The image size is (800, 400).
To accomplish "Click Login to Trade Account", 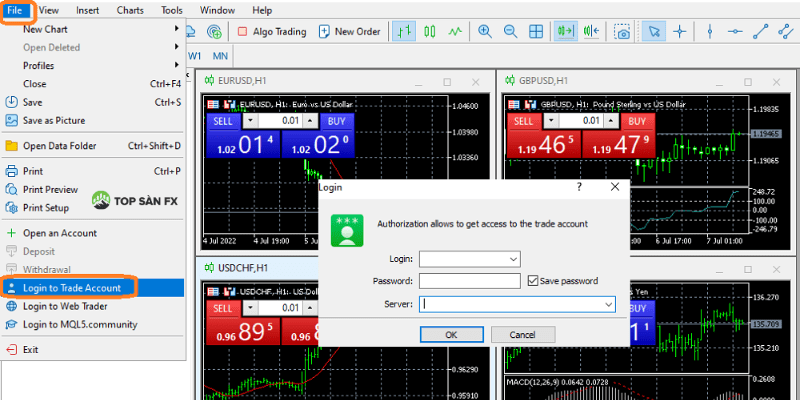I will click(x=92, y=288).
